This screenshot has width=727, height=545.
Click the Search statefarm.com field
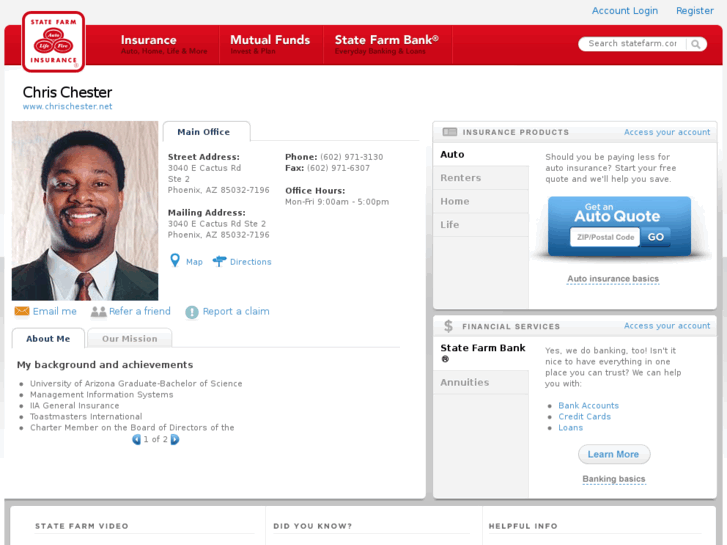[632, 44]
